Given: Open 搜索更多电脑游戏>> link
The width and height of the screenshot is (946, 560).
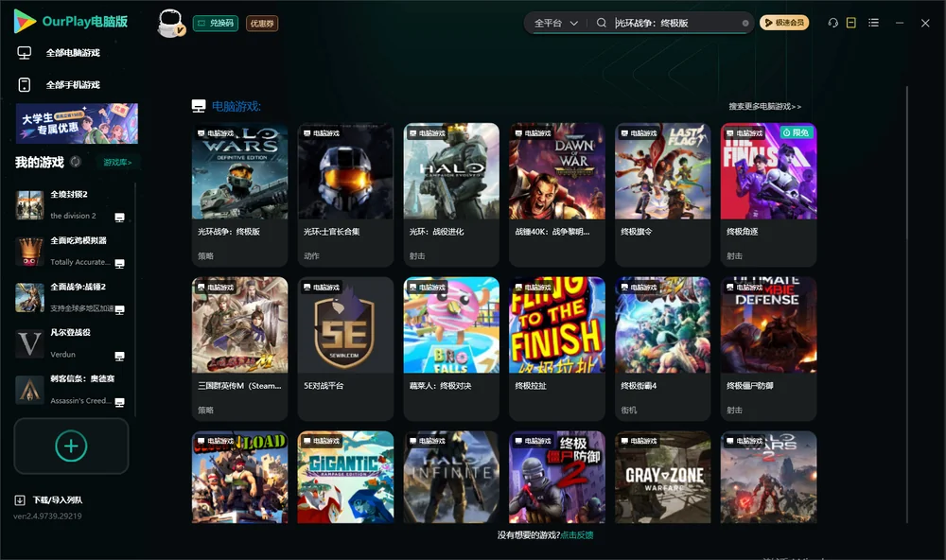Looking at the screenshot, I should [x=764, y=106].
